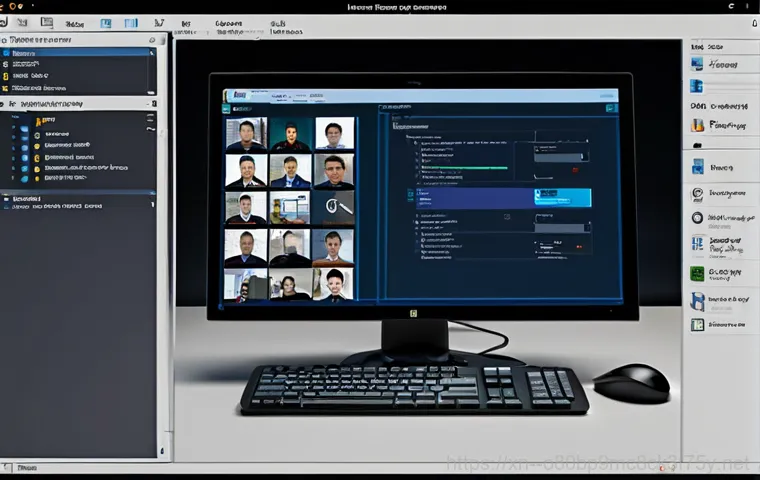Open the rightmost two-line menu in the top toolbar

tap(286, 26)
